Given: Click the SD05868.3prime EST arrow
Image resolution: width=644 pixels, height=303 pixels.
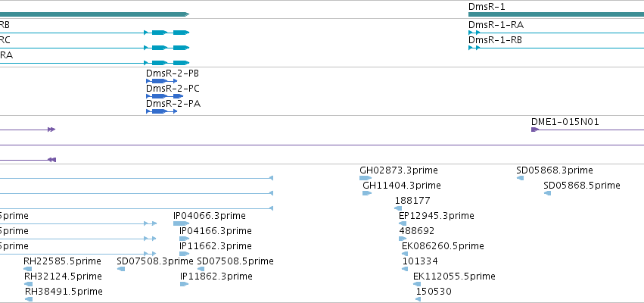Looking at the screenshot, I should point(521,178).
